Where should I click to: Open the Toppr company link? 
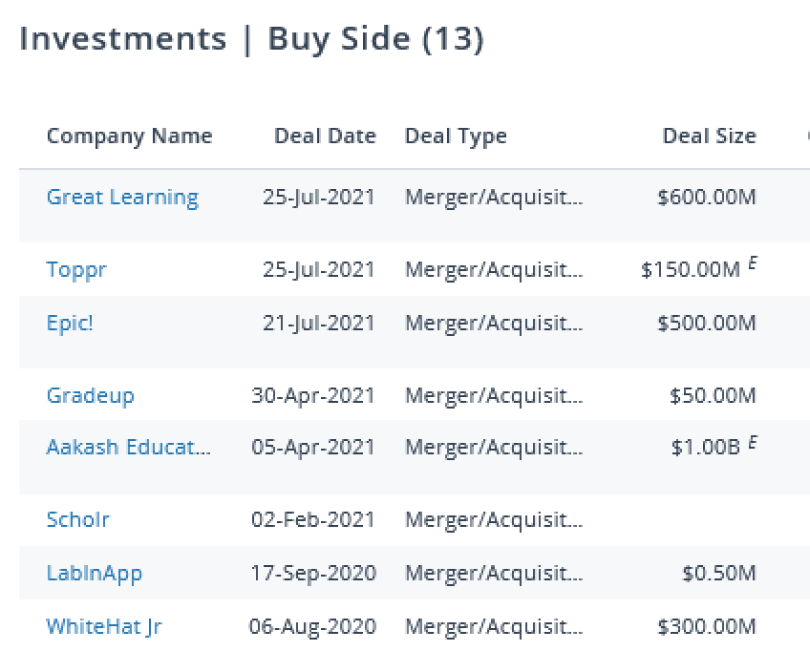(x=76, y=269)
